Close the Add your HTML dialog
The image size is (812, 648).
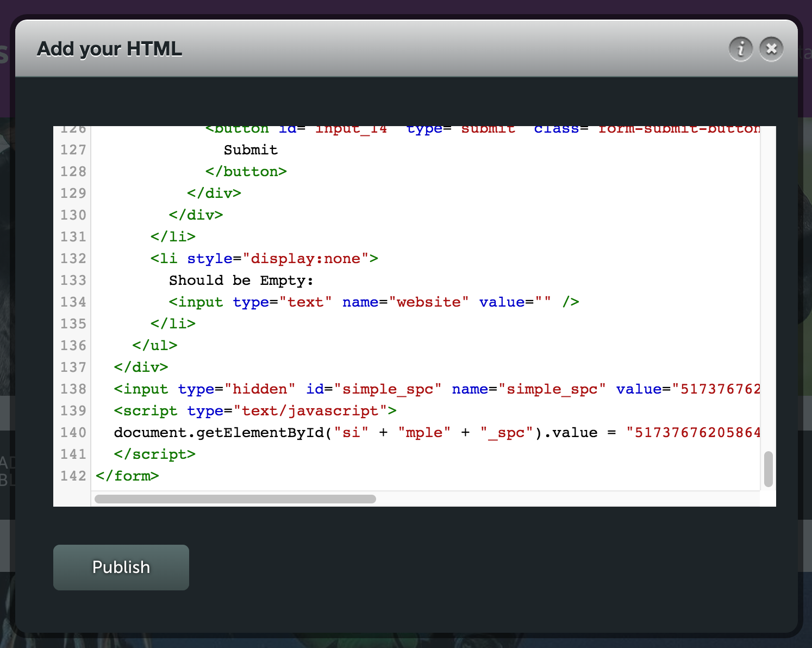[x=771, y=49]
